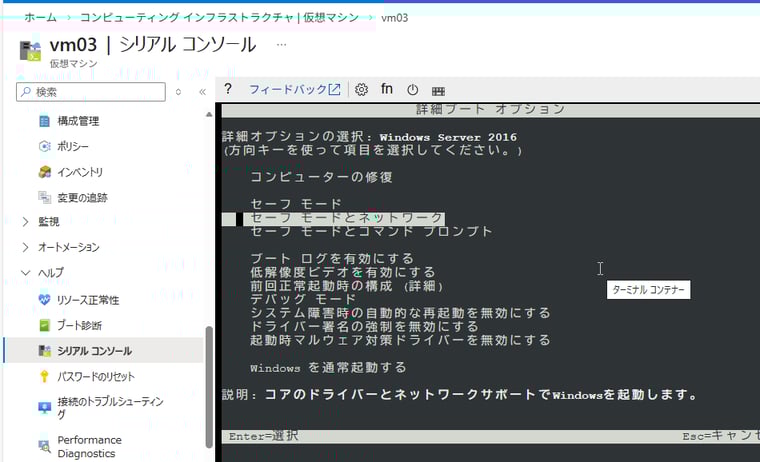Click セーフ モードとコマンド プロンプト option
This screenshot has height=462, width=760.
point(371,231)
